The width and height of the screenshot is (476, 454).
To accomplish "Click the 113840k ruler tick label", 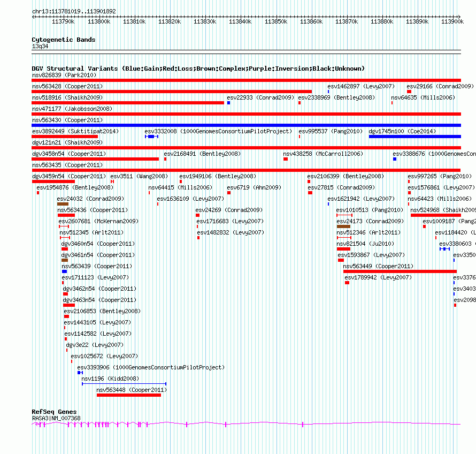I will pyautogui.click(x=240, y=21).
